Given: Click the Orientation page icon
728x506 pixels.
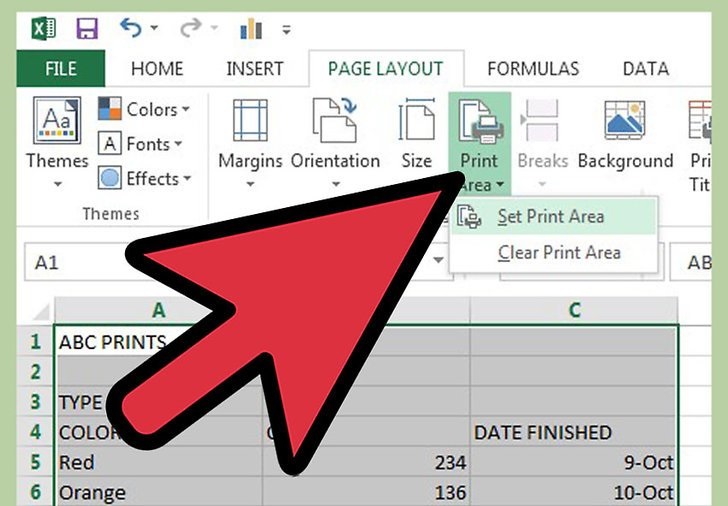Looking at the screenshot, I should [335, 120].
